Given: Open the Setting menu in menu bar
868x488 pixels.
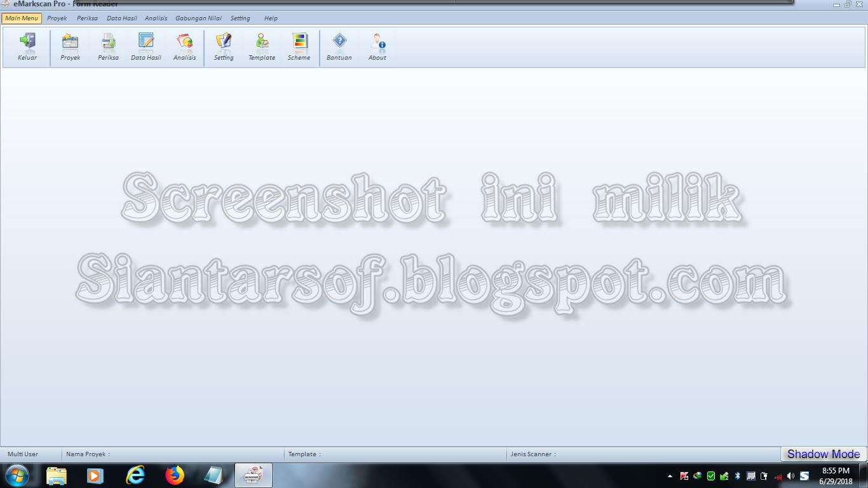Looking at the screenshot, I should click(x=240, y=18).
